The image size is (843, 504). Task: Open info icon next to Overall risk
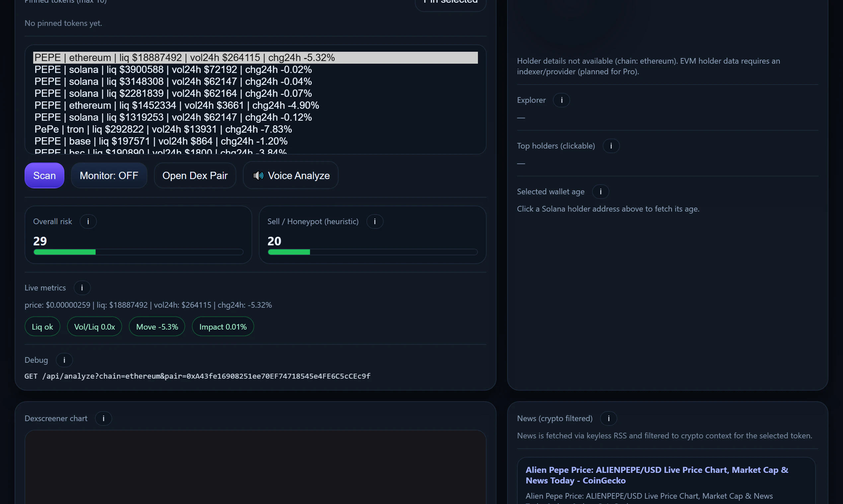(88, 221)
